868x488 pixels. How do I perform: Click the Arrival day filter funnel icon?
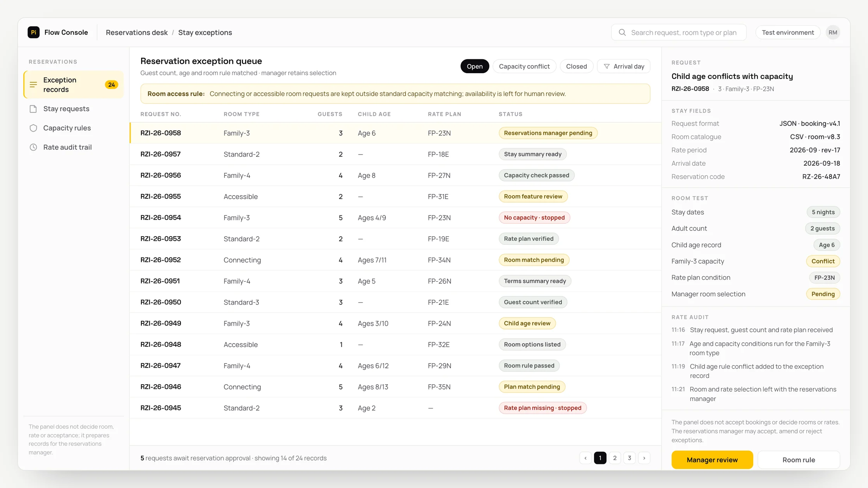point(607,67)
